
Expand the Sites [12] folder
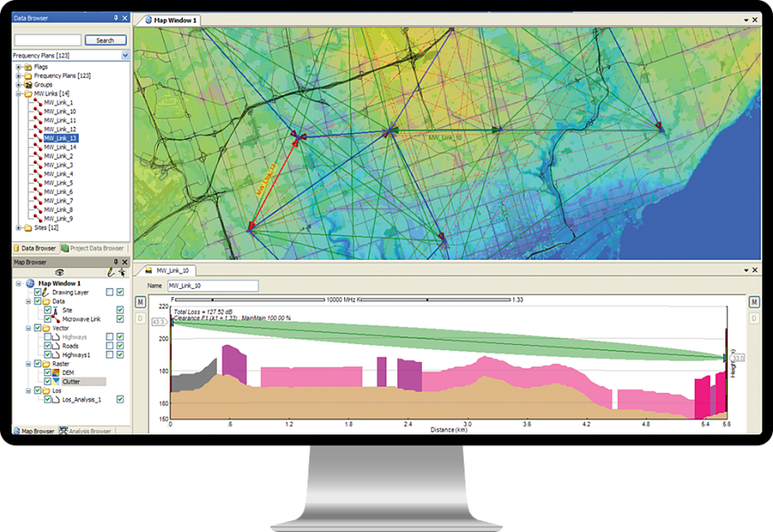pyautogui.click(x=18, y=228)
